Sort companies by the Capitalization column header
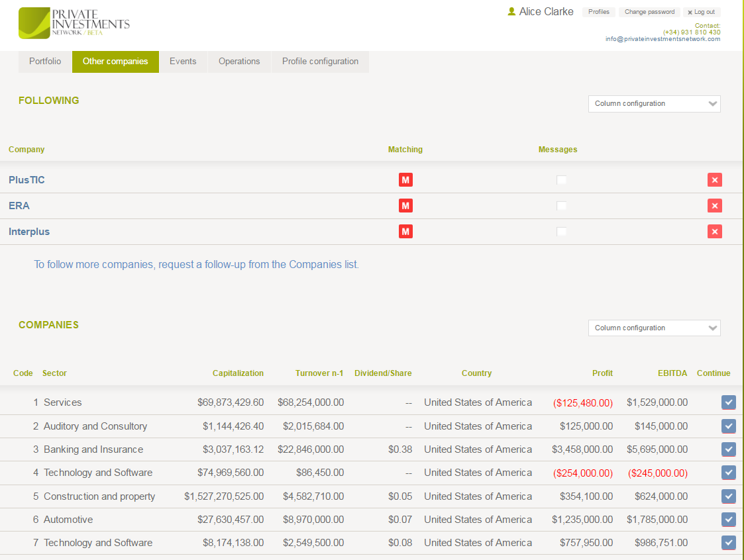744x560 pixels. pyautogui.click(x=238, y=373)
